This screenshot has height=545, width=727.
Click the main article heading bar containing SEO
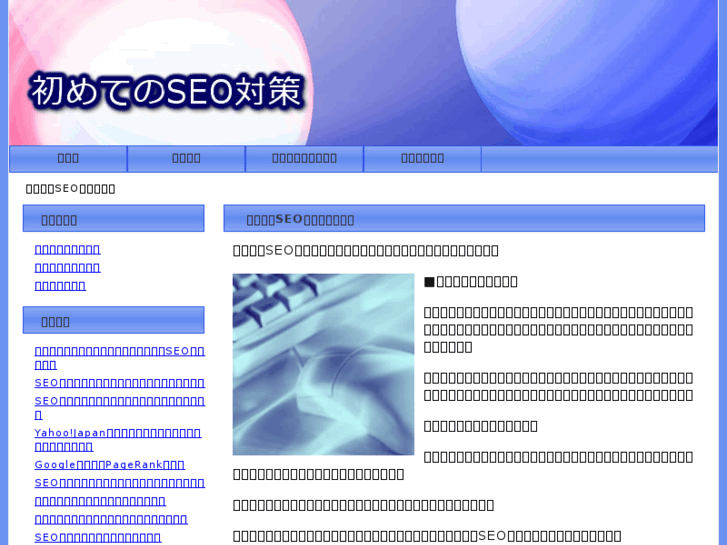(464, 218)
